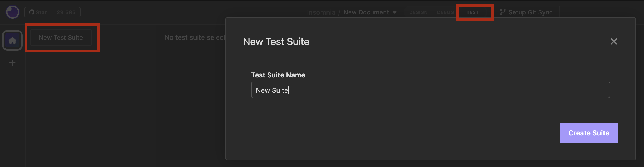Expand the New Document dropdown arrow
This screenshot has width=644, height=167.
point(395,12)
